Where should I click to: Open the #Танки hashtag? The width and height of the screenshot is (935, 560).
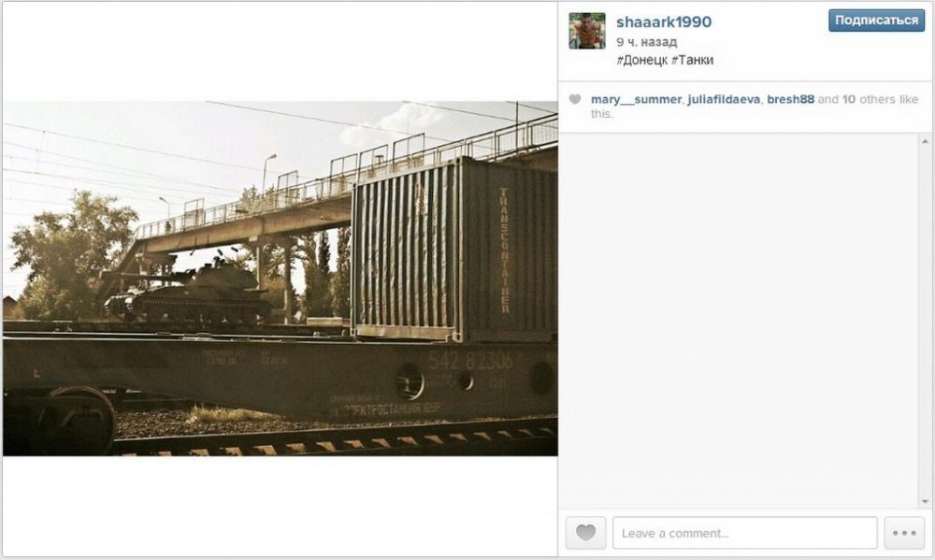point(692,60)
